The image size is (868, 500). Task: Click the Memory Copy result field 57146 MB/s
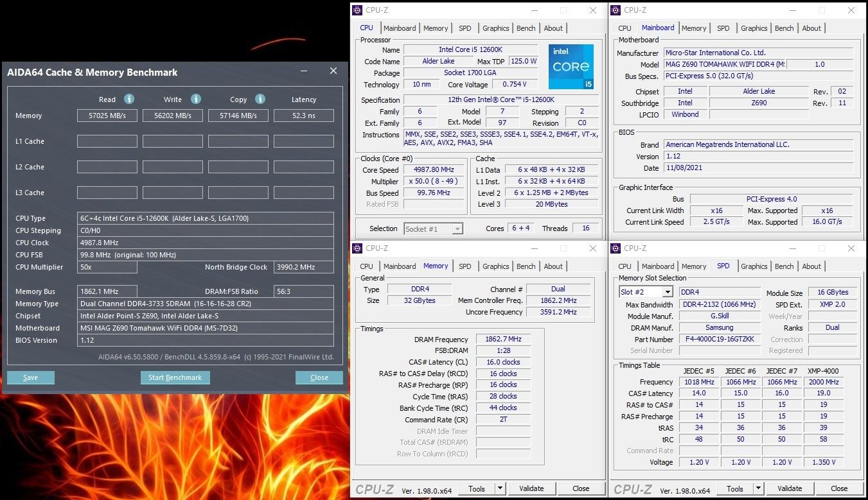[x=238, y=116]
